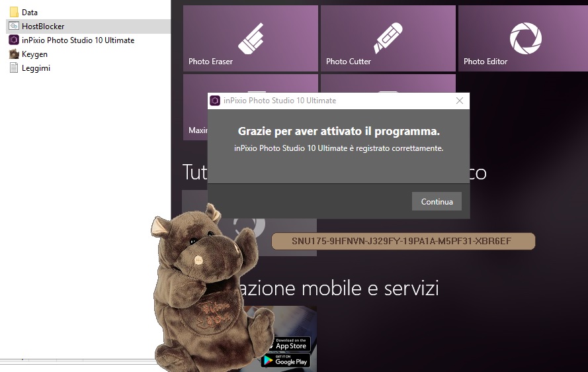
Task: Select the HostBlocker file
Action: [x=43, y=26]
